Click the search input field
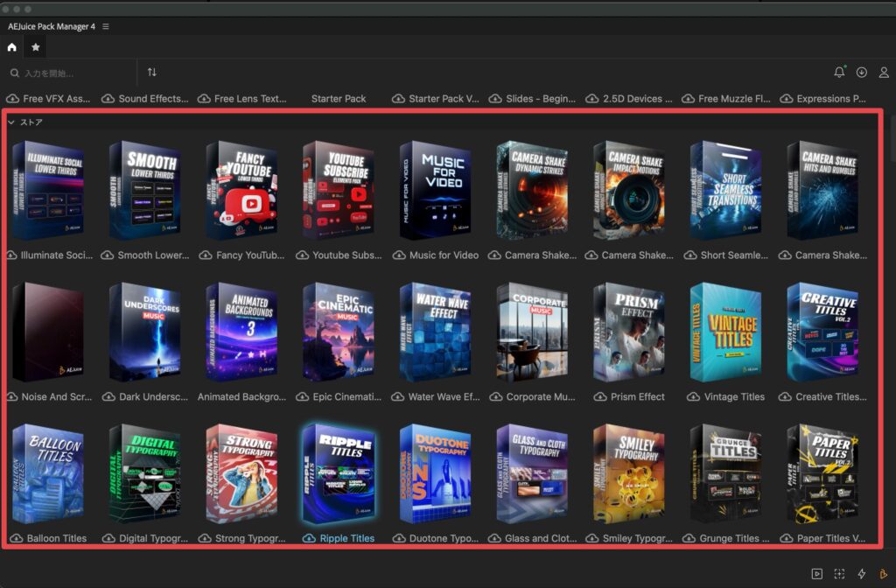Viewport: 896px width, 588px height. coord(72,73)
